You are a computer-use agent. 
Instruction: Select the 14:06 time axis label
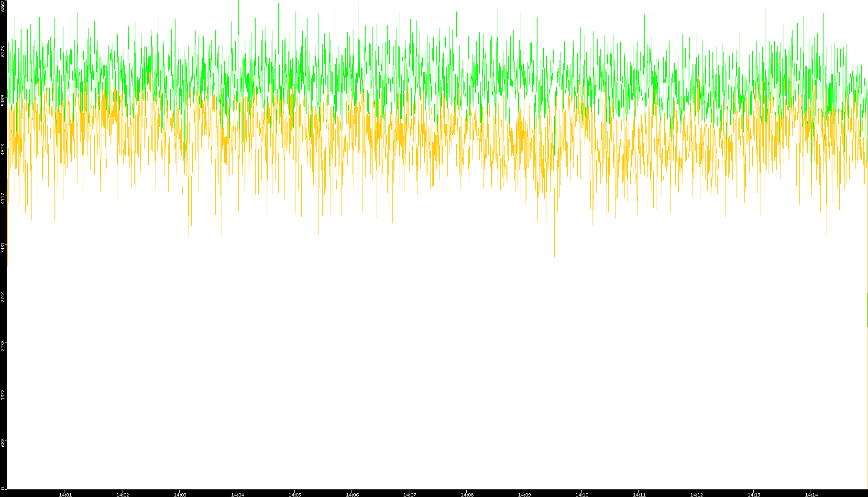coord(352,495)
